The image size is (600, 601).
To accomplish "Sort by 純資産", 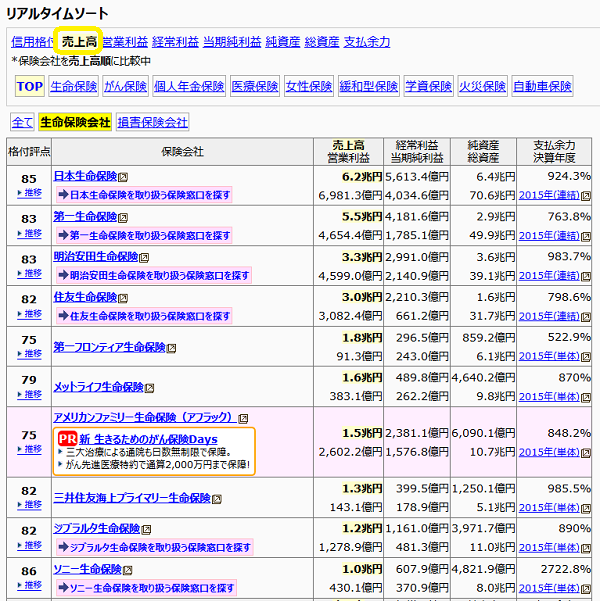I will 283,42.
